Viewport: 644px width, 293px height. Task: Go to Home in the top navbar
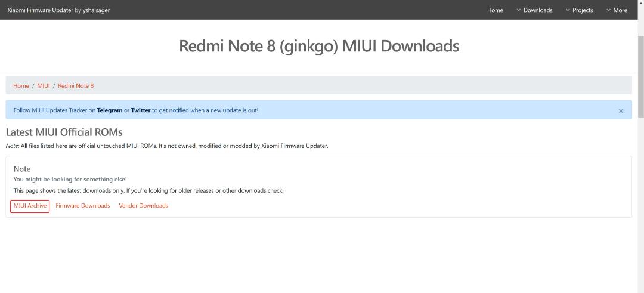click(x=495, y=10)
